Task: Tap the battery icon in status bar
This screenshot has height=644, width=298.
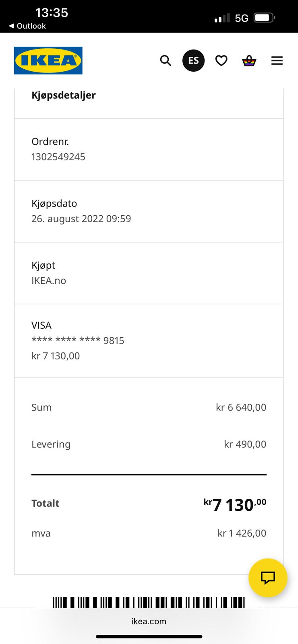Action: click(x=264, y=18)
